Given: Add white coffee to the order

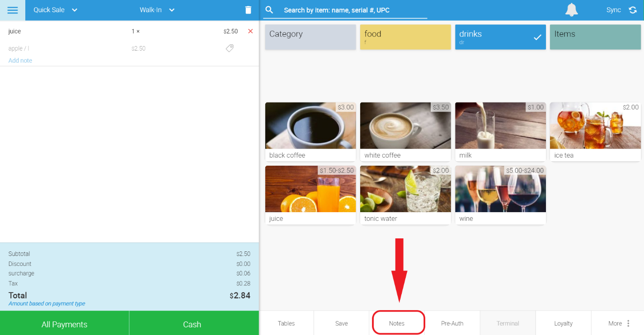Looking at the screenshot, I should pos(405,132).
